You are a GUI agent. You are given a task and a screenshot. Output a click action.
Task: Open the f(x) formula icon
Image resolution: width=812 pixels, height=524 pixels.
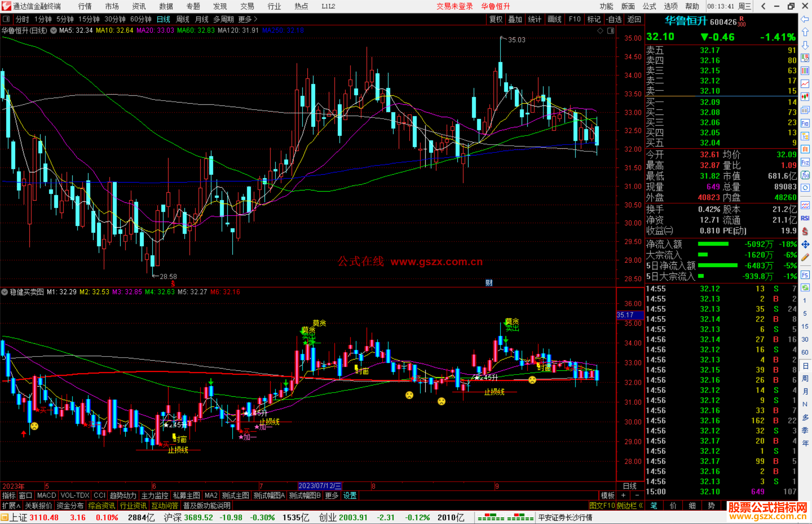click(x=805, y=175)
